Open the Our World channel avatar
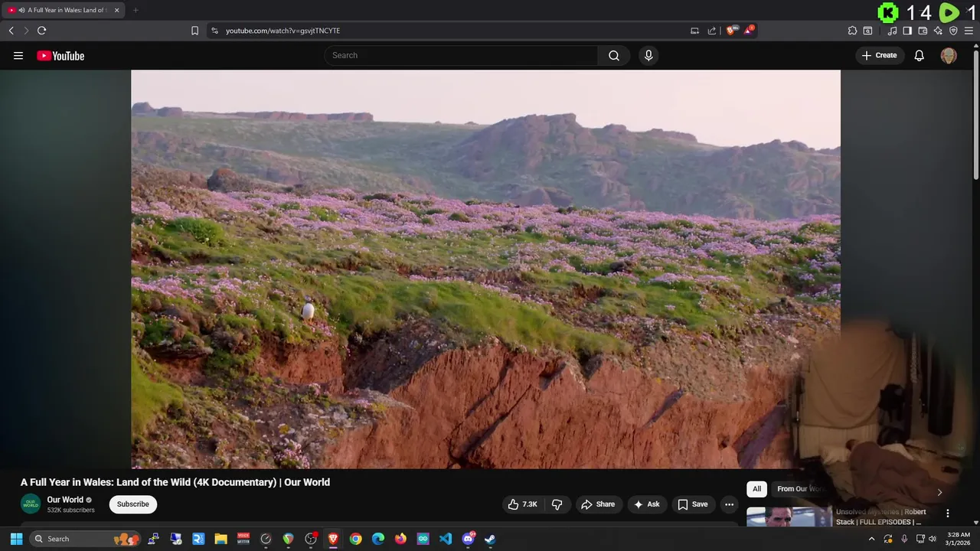980x551 pixels. 31,504
